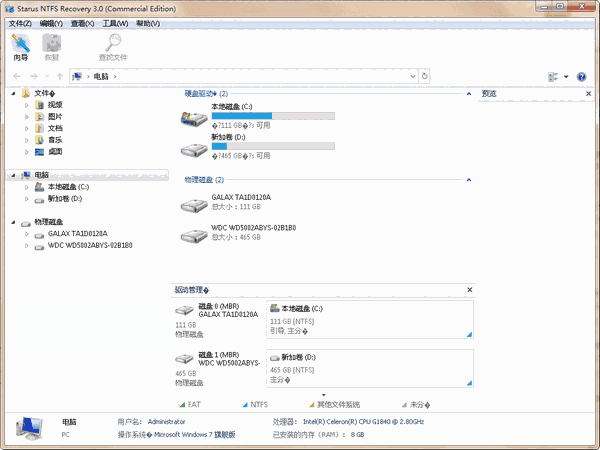Click the C: drive usage bar
600x450 pixels.
click(273, 116)
